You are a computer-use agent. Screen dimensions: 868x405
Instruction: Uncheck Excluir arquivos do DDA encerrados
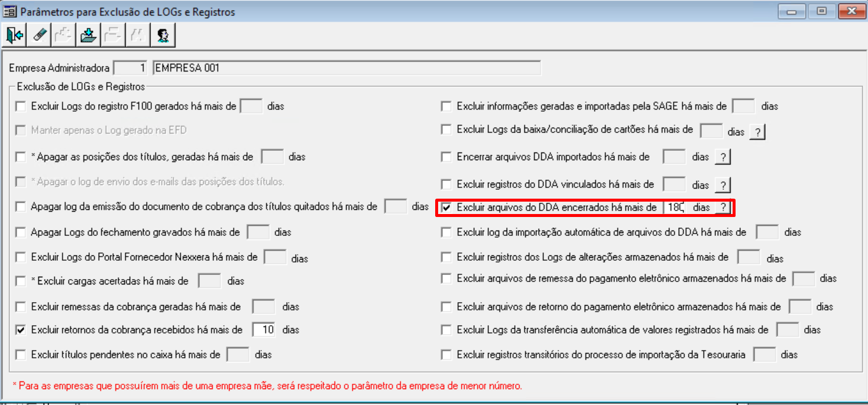tap(446, 208)
